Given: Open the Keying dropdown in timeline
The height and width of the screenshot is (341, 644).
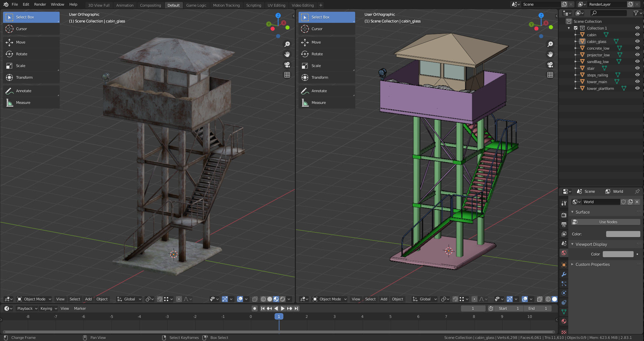Looking at the screenshot, I should (49, 308).
